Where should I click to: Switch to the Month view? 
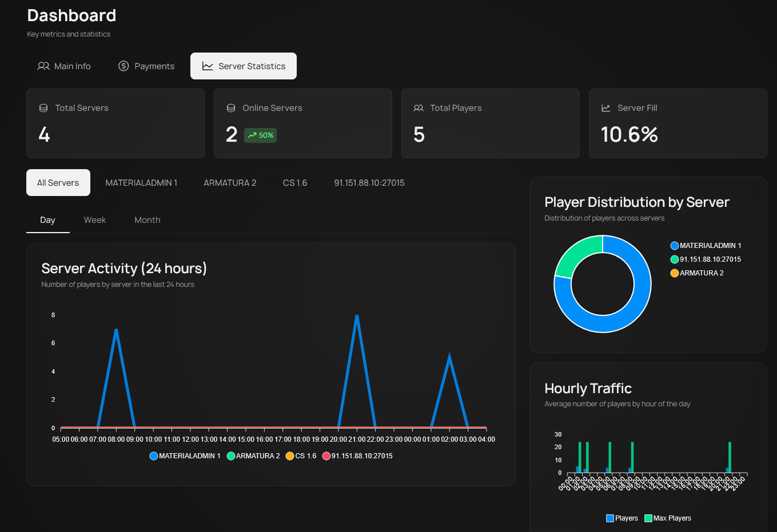pos(147,220)
